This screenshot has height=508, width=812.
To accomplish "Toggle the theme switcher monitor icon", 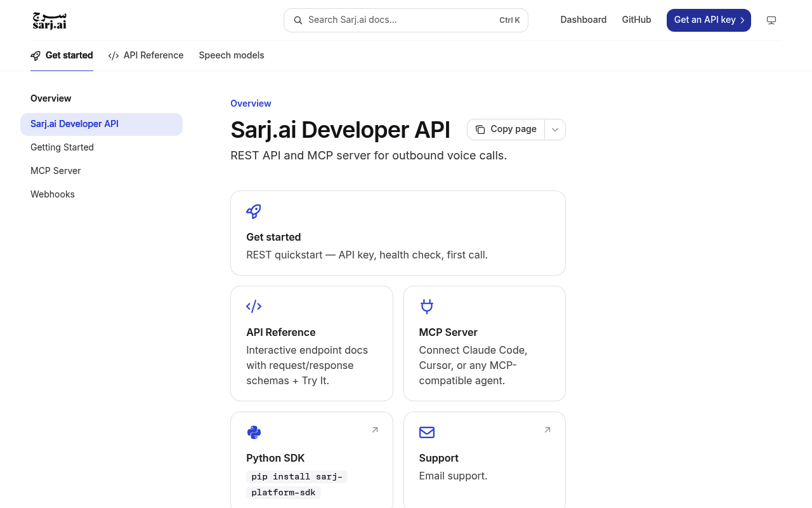I will click(x=771, y=20).
